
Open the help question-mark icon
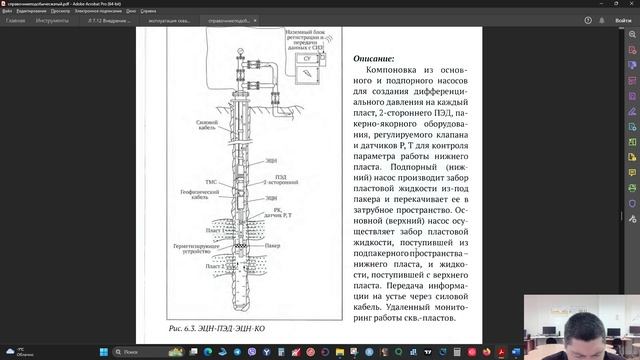point(588,20)
